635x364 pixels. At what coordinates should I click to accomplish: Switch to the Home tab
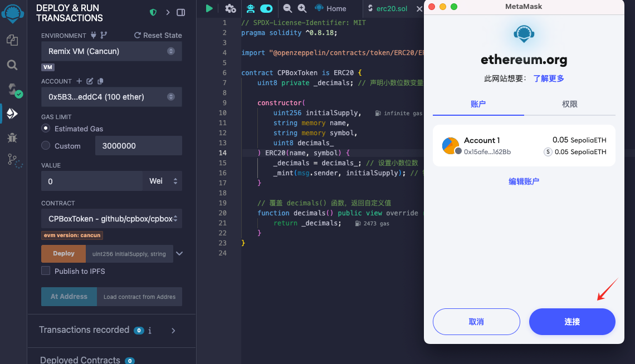click(330, 8)
